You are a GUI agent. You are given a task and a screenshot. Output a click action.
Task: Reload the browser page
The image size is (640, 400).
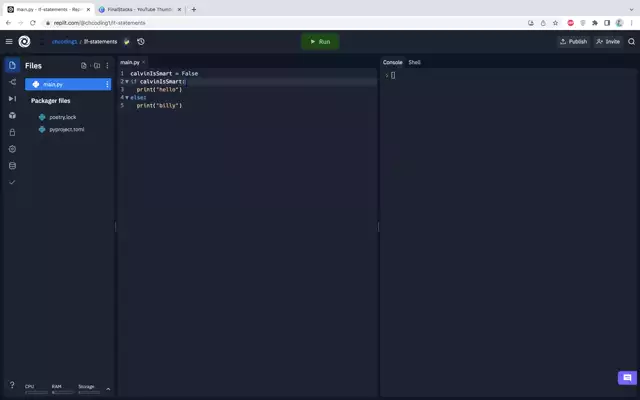(33, 23)
